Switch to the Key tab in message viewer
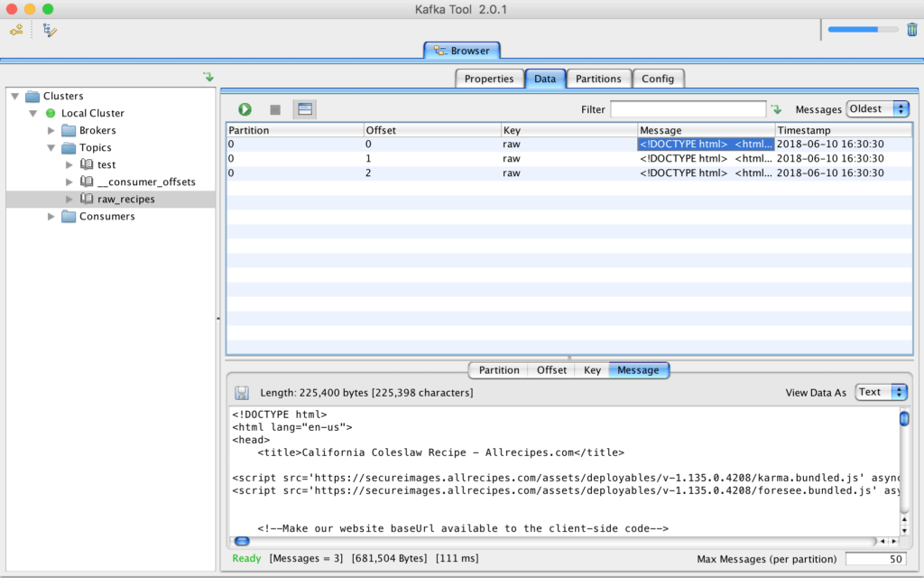The image size is (924, 578). [x=591, y=369]
